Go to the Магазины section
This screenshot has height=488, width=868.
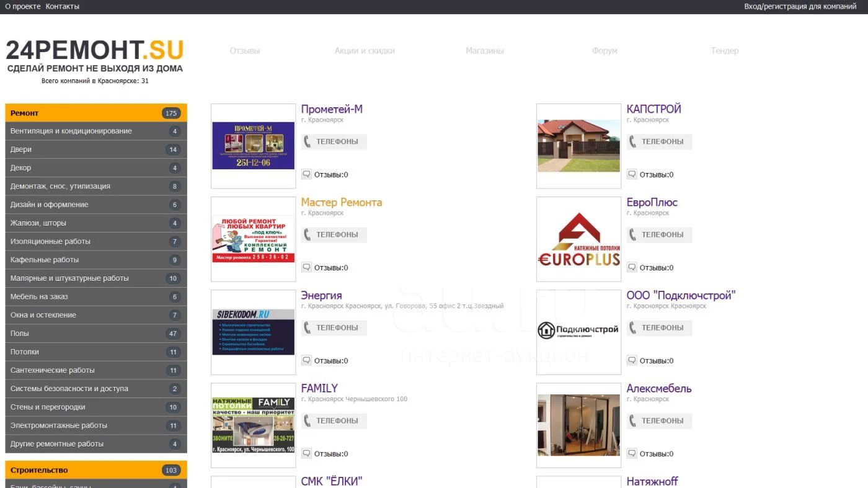(485, 51)
